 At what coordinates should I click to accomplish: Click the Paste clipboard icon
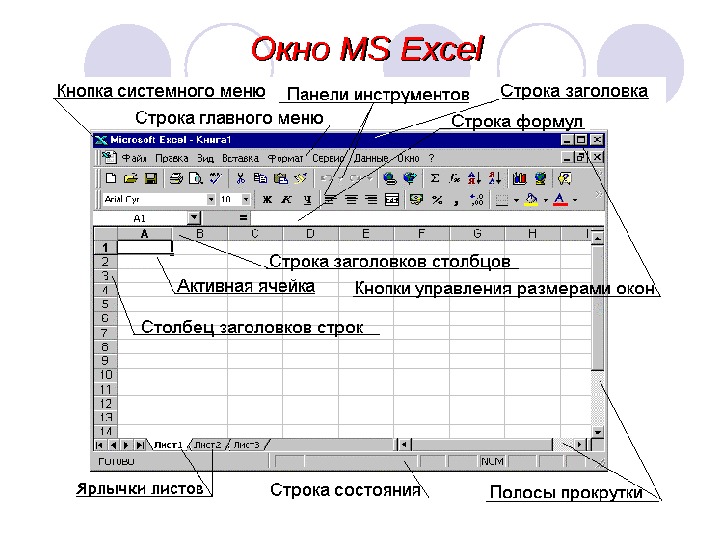(281, 178)
